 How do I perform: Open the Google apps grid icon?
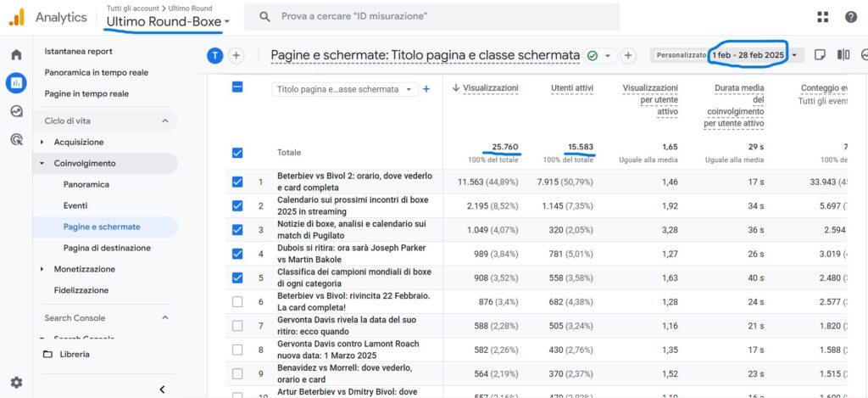pyautogui.click(x=822, y=17)
